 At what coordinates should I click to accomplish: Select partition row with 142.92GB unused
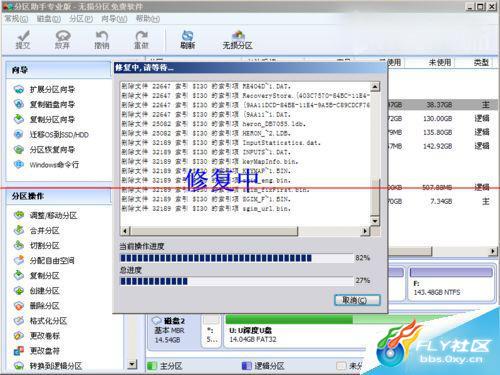click(443, 146)
